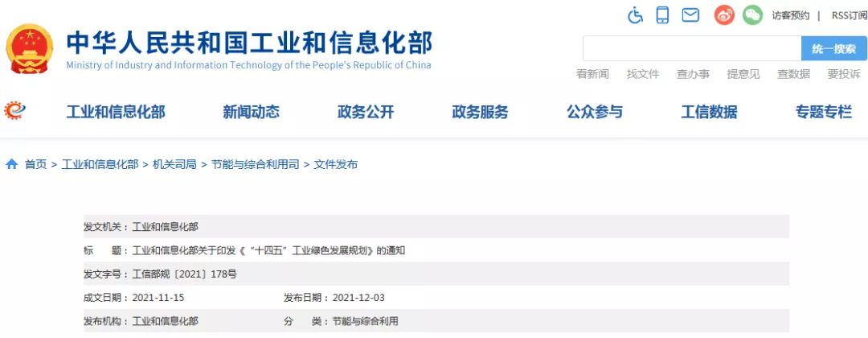Open 工信数据 navigation menu

pyautogui.click(x=709, y=113)
